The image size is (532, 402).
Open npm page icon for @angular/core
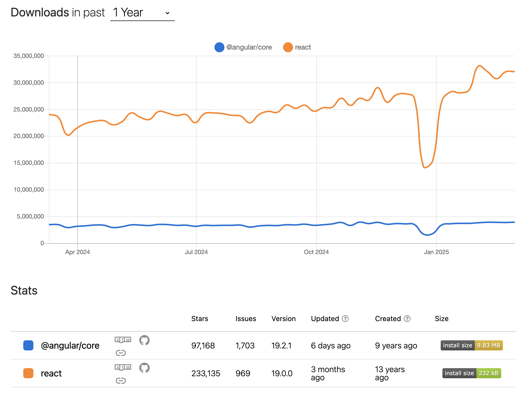pos(123,340)
